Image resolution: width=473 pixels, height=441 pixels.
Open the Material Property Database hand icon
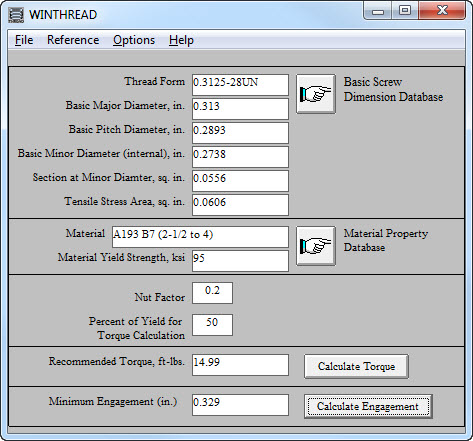pyautogui.click(x=316, y=246)
